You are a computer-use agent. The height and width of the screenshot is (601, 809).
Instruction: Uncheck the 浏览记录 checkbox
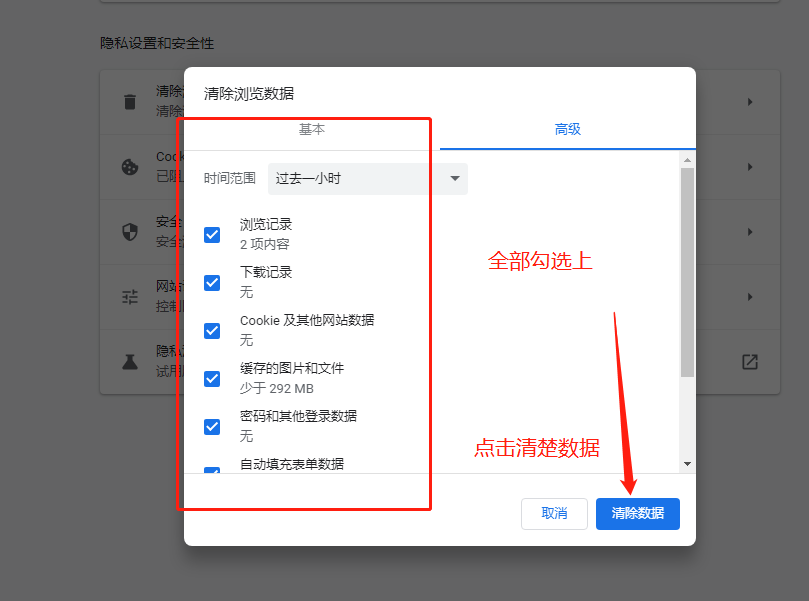point(212,235)
